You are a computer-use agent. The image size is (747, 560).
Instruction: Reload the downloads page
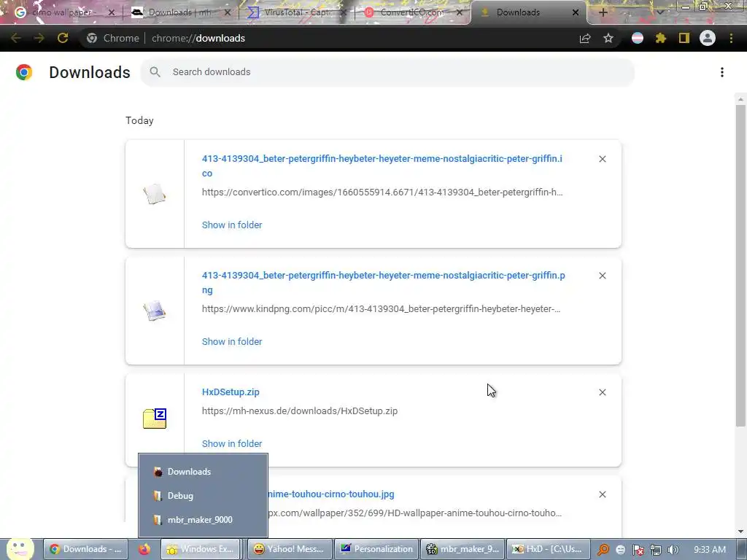coord(63,38)
